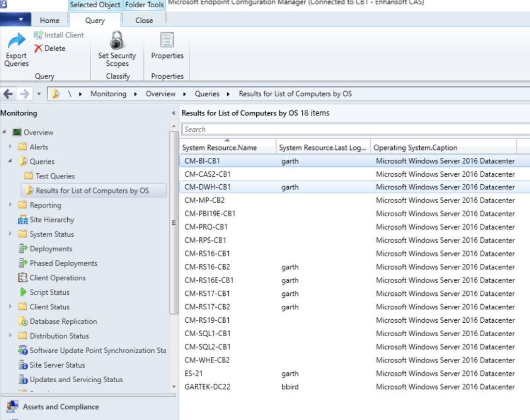Expand the Alerts tree node

[x=10, y=147]
